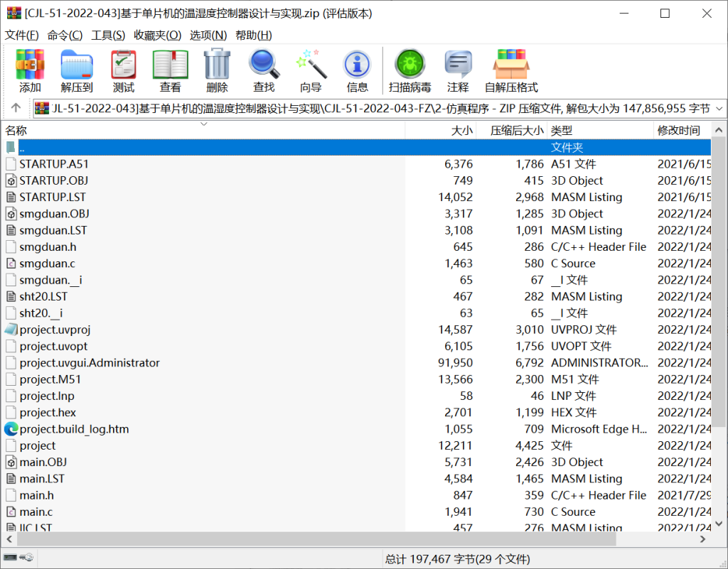Viewport: 728px width, 569px height.
Task: Select the main.c source file
Action: point(36,512)
